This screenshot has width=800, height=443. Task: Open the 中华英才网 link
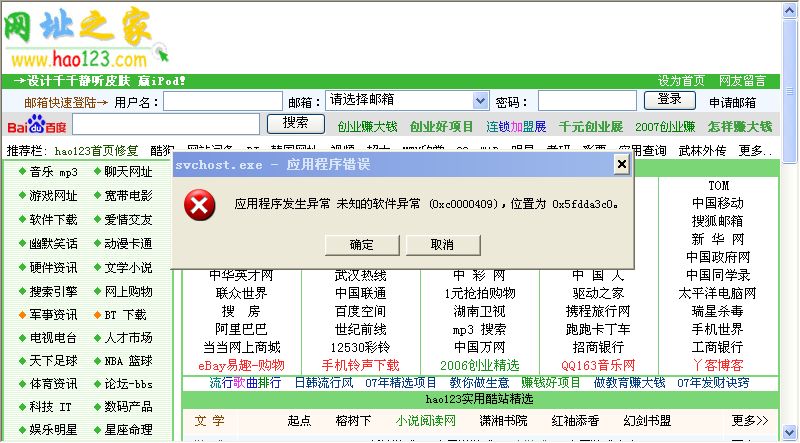pyautogui.click(x=241, y=276)
